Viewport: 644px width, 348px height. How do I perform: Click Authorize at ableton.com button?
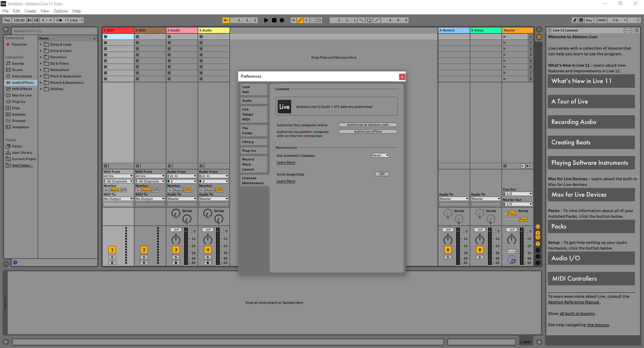(x=368, y=125)
